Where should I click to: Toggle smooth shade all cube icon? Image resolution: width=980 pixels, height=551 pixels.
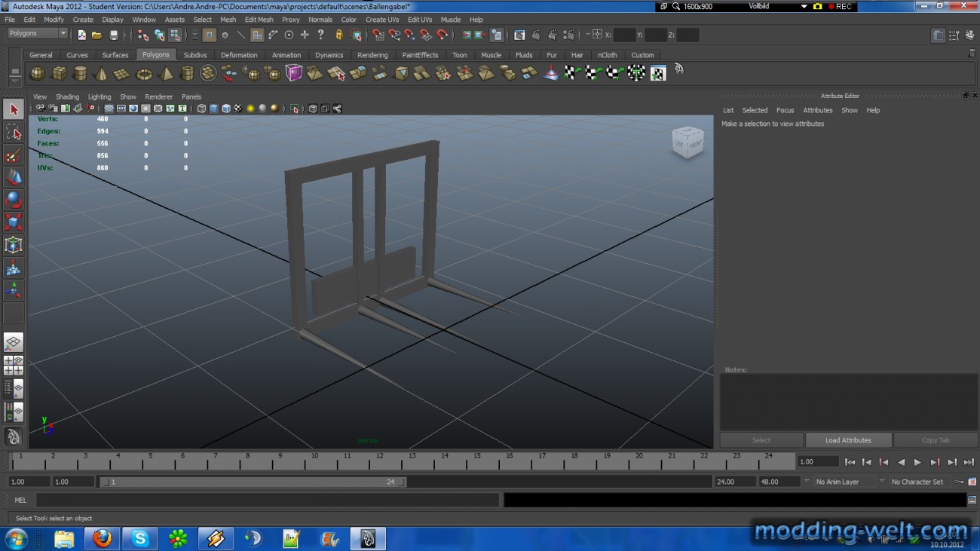point(213,109)
